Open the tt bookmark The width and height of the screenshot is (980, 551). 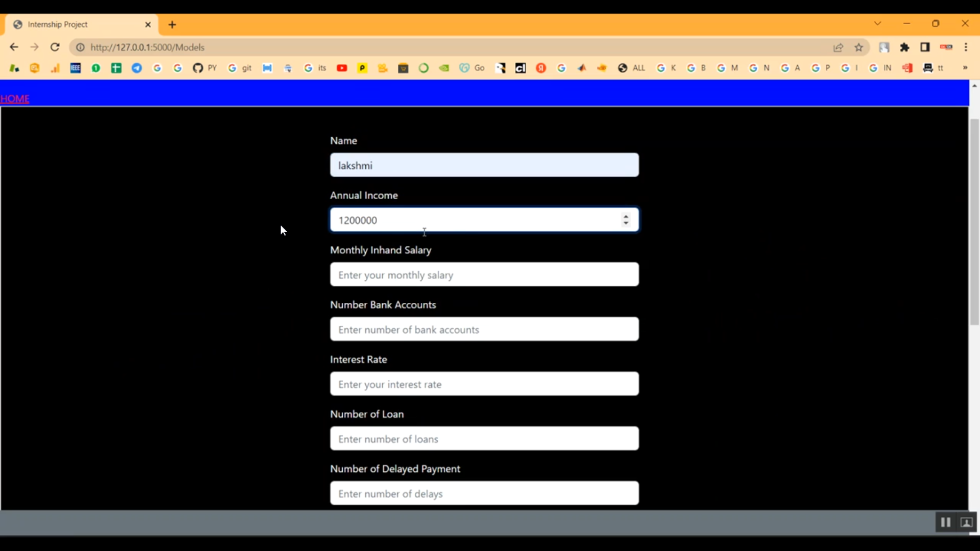(933, 68)
